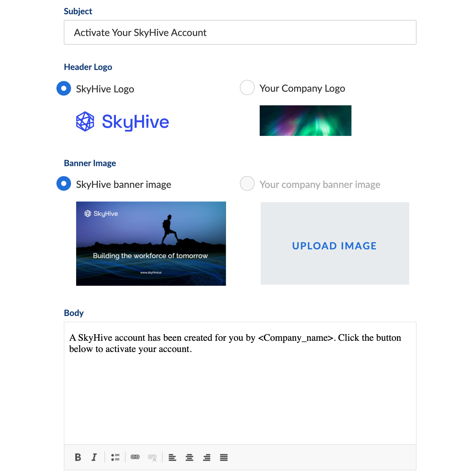This screenshot has width=466, height=476.
Task: Click the 'Header Logo' section heading
Action: coord(88,67)
